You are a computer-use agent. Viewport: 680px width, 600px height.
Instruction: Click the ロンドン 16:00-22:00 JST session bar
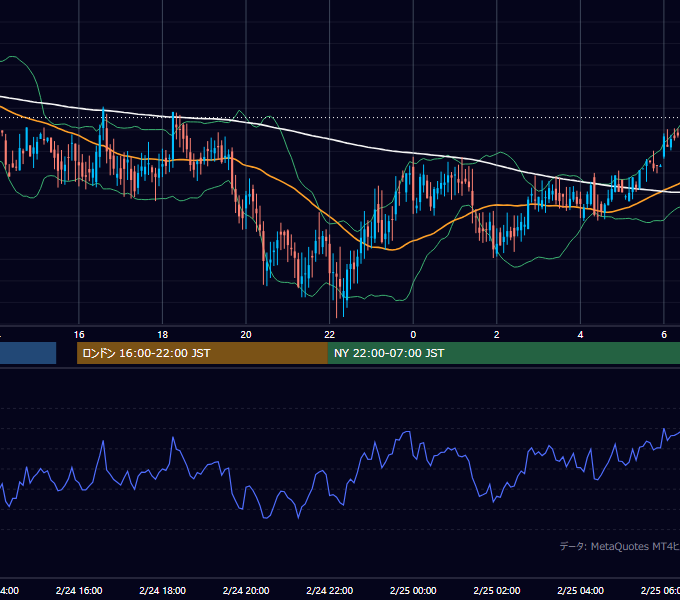[202, 353]
